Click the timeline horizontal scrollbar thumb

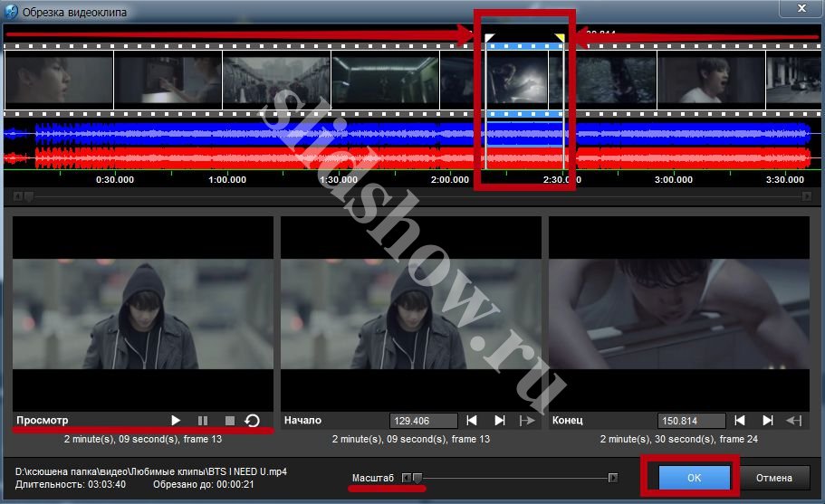(x=29, y=196)
